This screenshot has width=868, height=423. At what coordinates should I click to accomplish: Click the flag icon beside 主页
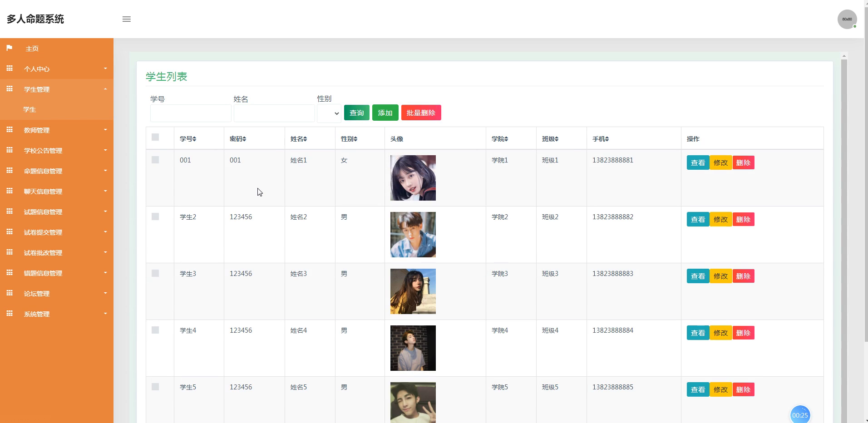pyautogui.click(x=9, y=48)
